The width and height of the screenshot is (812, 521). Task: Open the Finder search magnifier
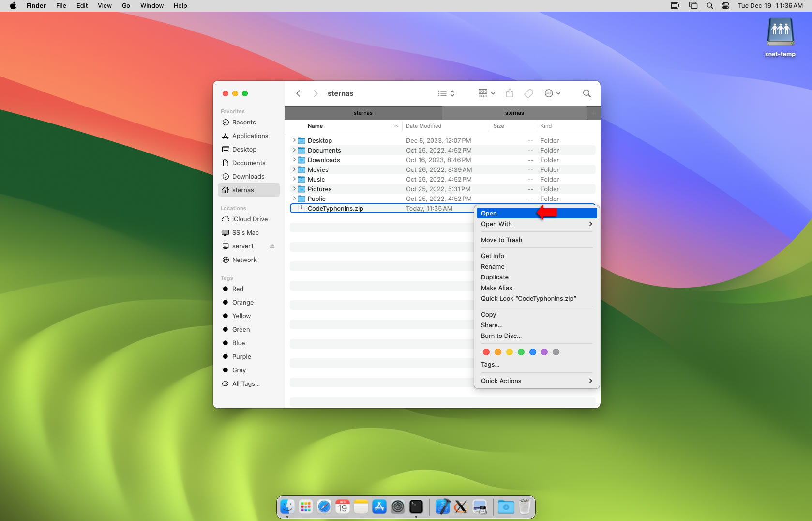click(x=586, y=93)
